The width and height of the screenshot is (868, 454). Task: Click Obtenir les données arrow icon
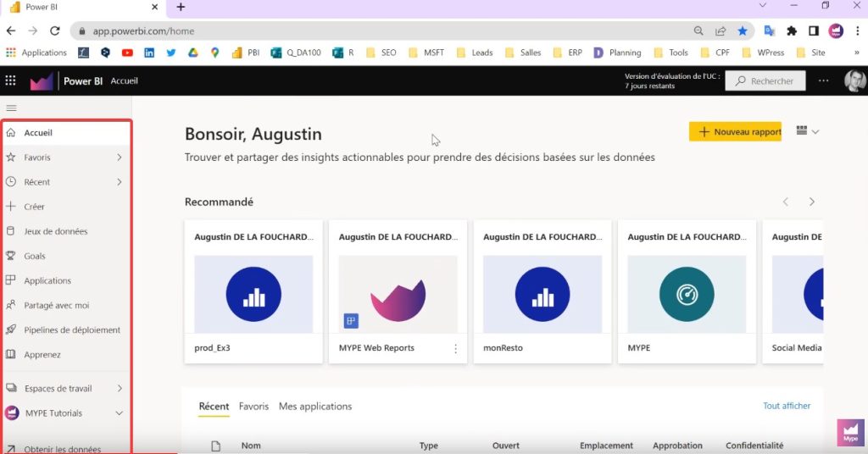[10, 449]
